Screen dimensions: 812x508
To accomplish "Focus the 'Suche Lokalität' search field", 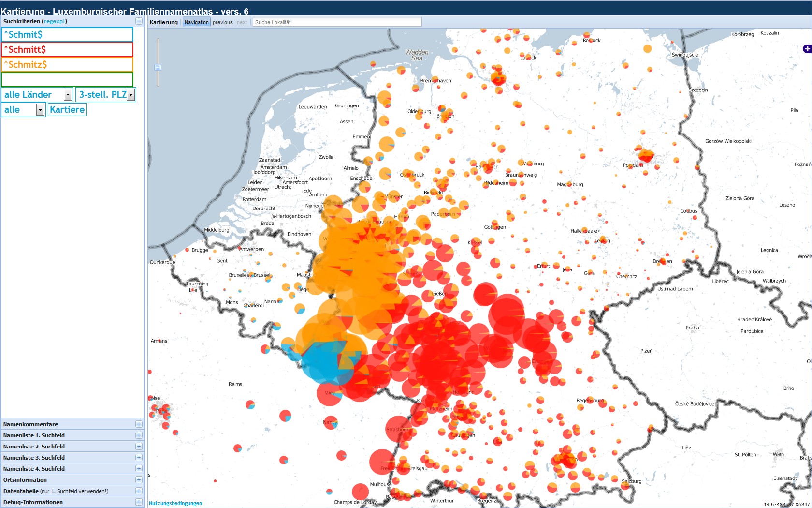I will 337,22.
